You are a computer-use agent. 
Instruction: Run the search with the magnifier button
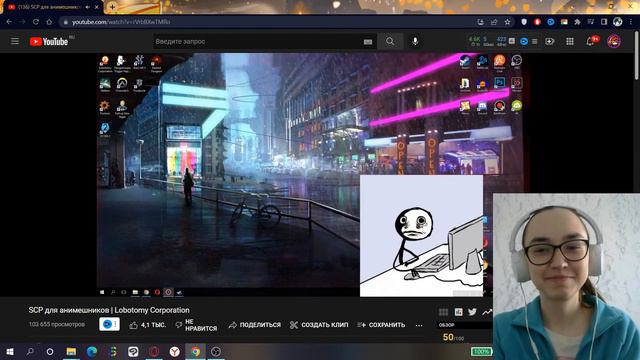390,41
